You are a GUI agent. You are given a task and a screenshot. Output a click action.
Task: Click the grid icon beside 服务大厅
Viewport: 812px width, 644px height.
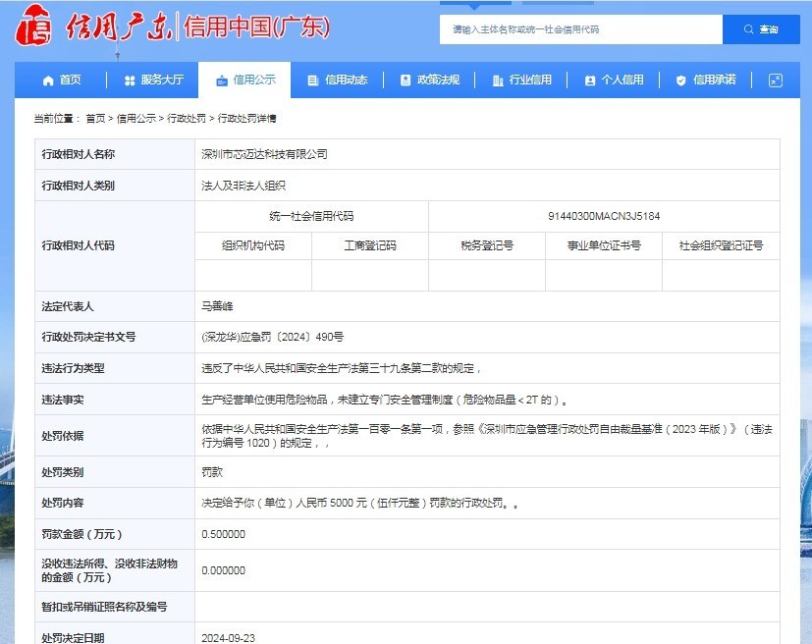click(130, 80)
